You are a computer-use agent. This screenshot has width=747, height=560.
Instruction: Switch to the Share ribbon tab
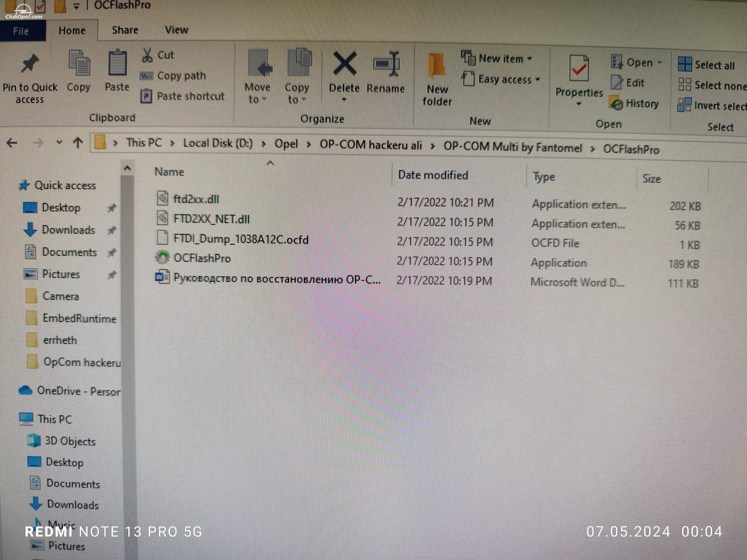(125, 30)
